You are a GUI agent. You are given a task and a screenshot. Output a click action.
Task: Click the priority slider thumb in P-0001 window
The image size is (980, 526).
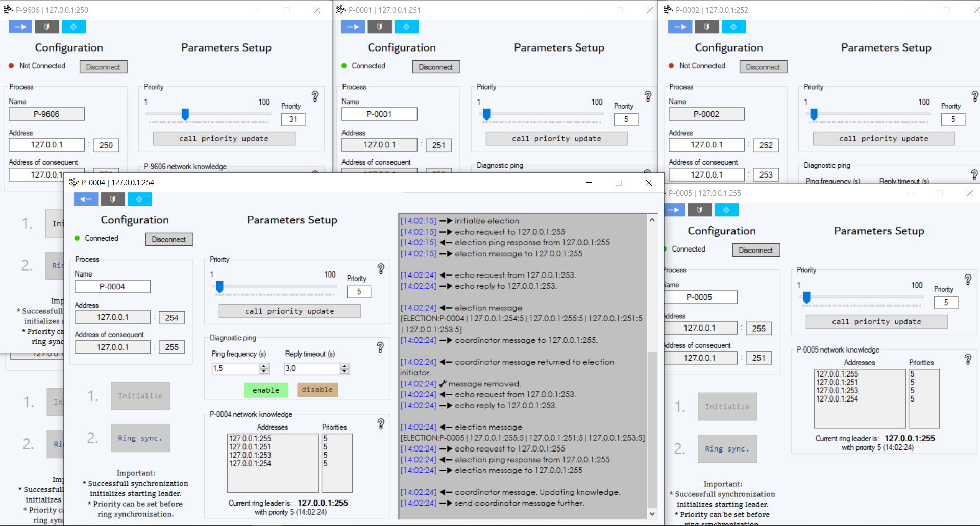(486, 114)
